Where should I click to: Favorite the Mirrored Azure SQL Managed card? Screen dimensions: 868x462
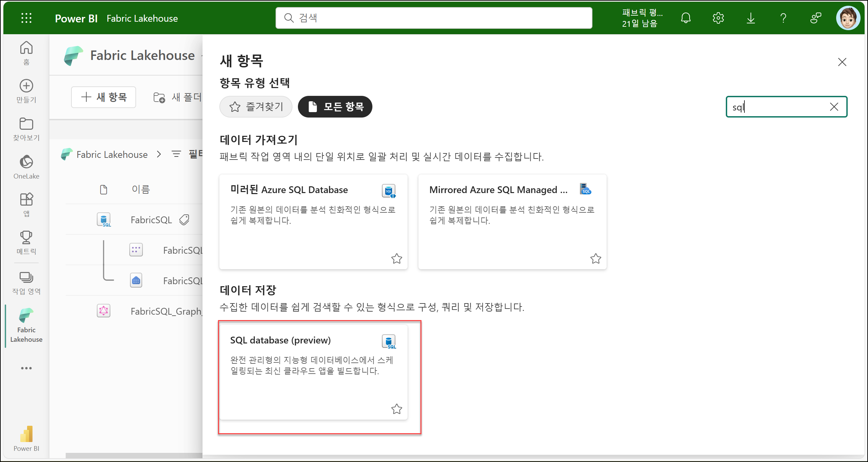tap(596, 259)
